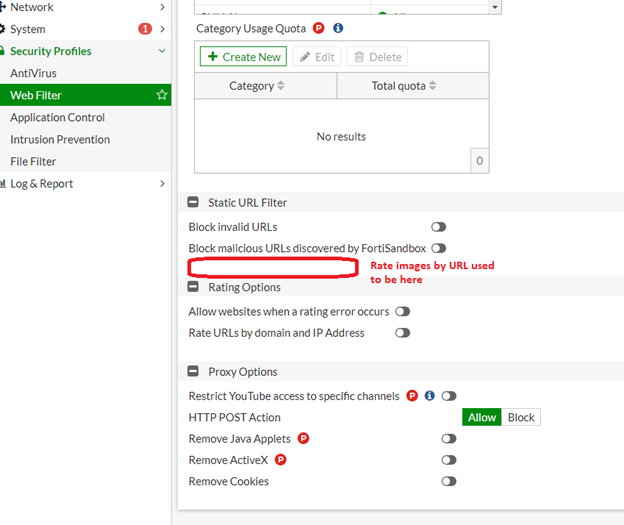Open the Application Control menu item
The image size is (624, 525).
pos(57,117)
